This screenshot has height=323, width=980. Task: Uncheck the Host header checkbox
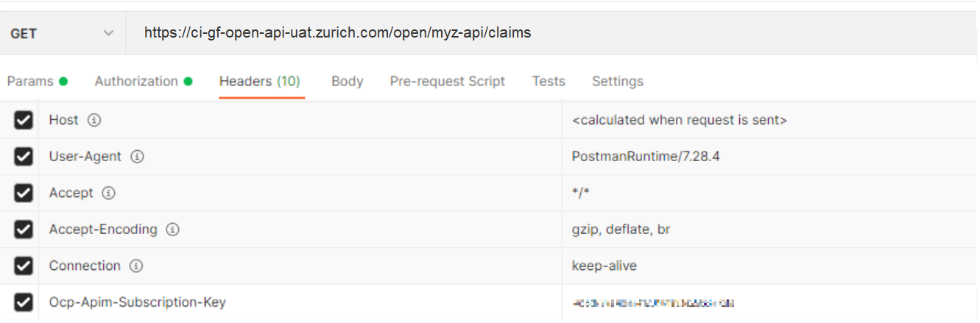tap(24, 120)
